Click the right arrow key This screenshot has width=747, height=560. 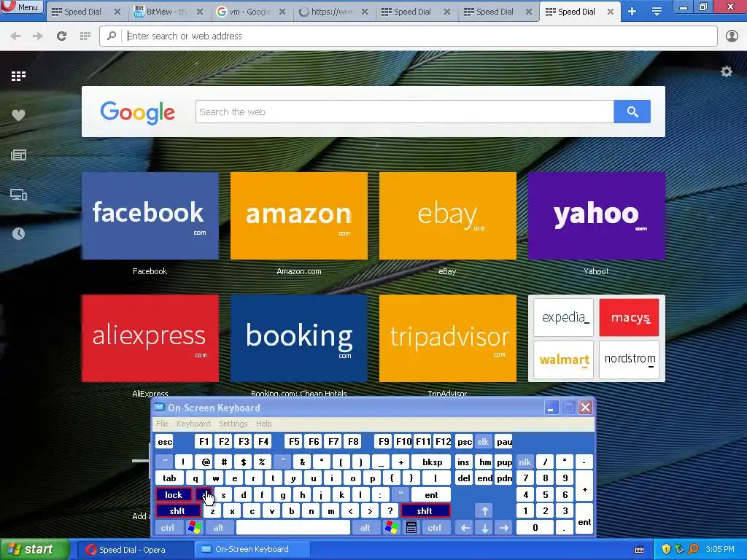[x=504, y=528]
